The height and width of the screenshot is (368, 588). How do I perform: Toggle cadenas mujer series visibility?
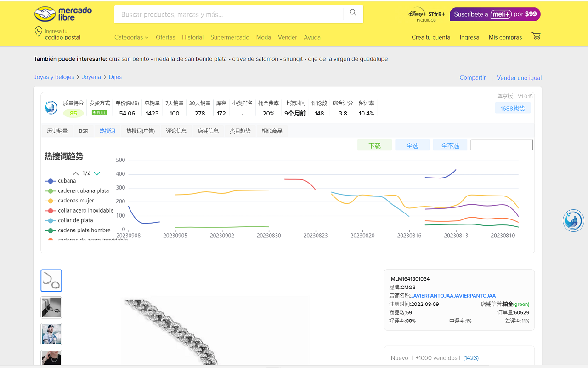point(76,201)
